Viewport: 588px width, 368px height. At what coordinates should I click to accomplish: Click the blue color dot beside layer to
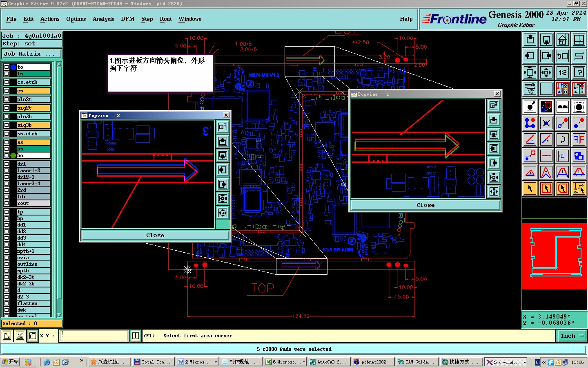click(13, 67)
